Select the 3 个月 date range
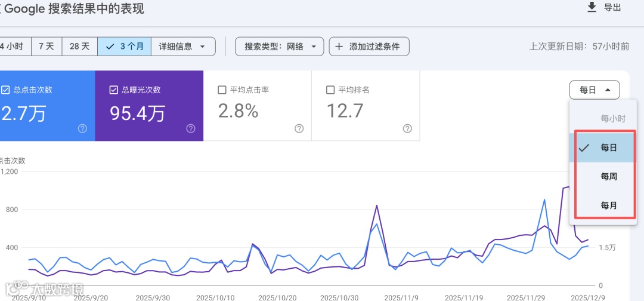Image resolution: width=644 pixels, height=301 pixels. click(125, 47)
